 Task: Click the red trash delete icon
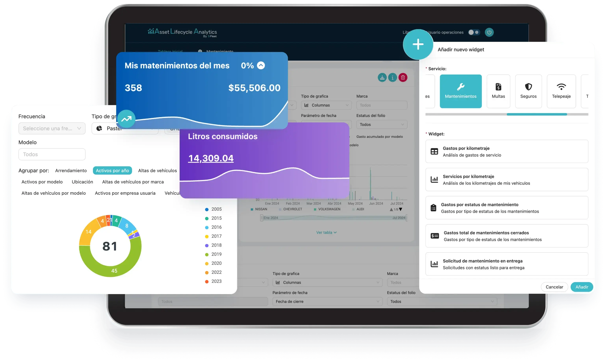(x=403, y=78)
